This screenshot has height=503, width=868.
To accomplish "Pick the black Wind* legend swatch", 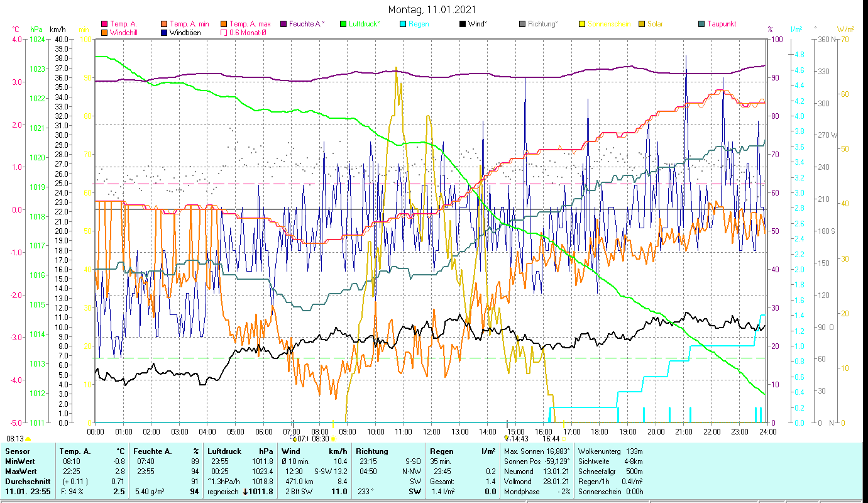I will click(x=463, y=24).
